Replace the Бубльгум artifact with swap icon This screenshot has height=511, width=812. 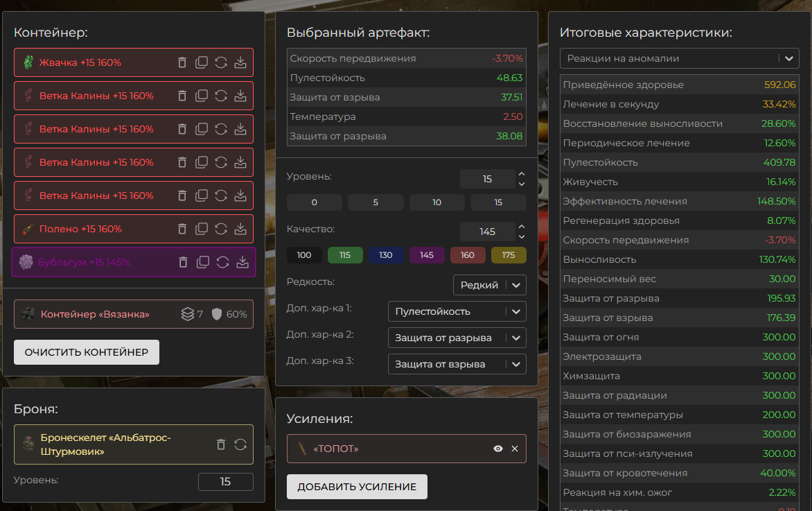(x=223, y=262)
